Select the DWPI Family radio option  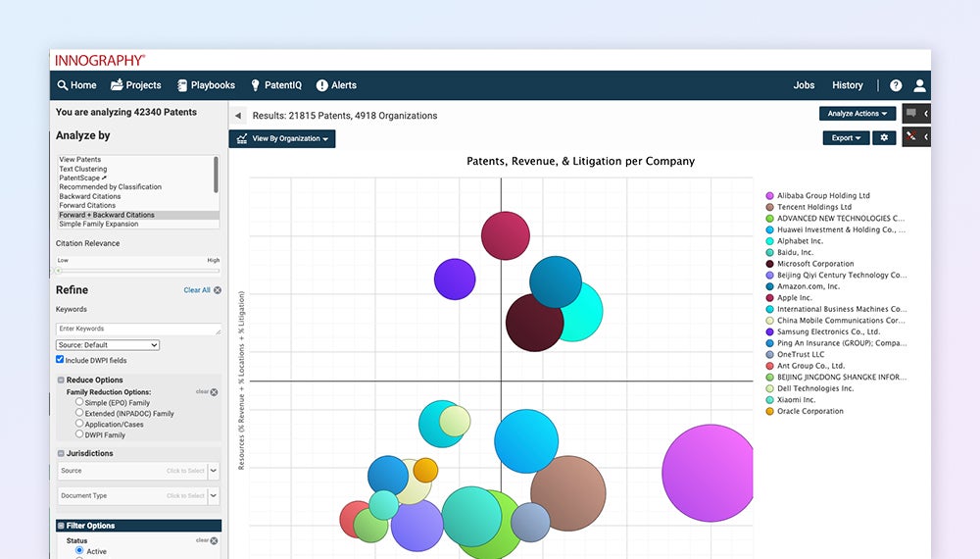tap(79, 434)
